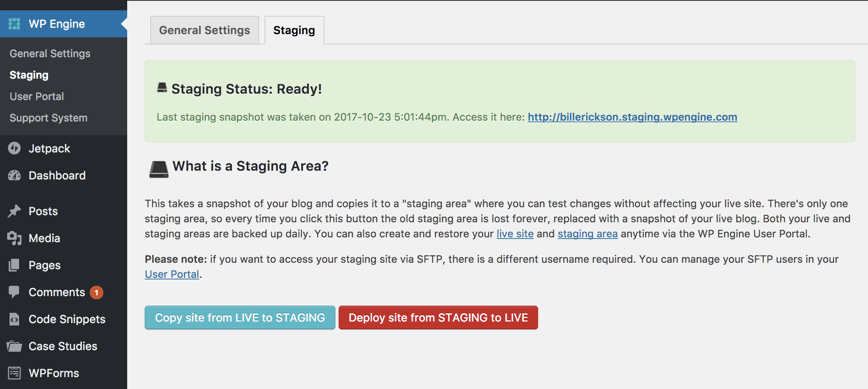This screenshot has height=389, width=868.
Task: Switch to the General Settings tab
Action: click(x=205, y=30)
